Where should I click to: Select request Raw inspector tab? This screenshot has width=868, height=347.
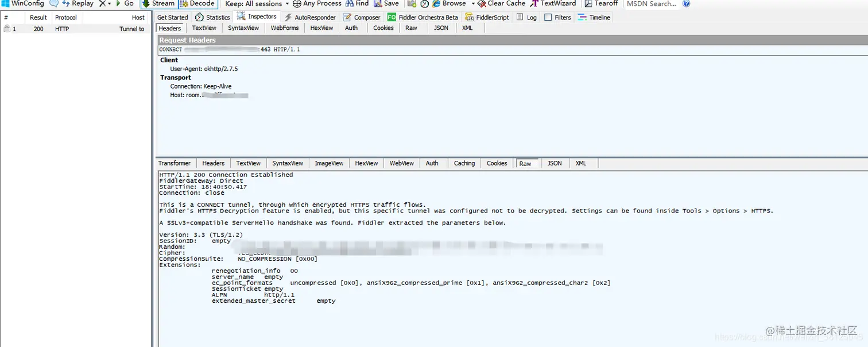coord(411,28)
